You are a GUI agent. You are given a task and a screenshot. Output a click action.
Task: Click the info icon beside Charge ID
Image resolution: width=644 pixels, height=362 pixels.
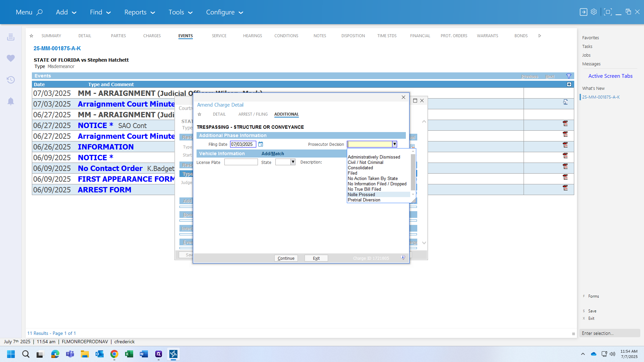tap(402, 257)
